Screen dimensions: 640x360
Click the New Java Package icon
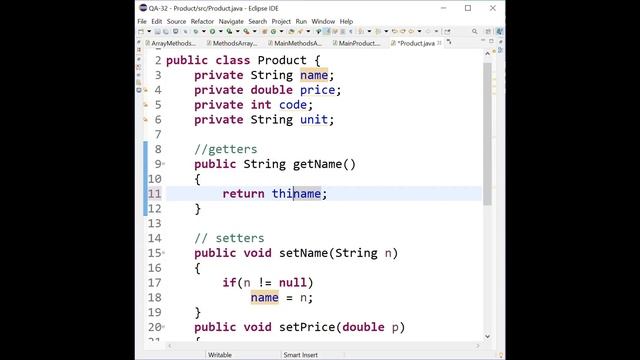[264, 31]
